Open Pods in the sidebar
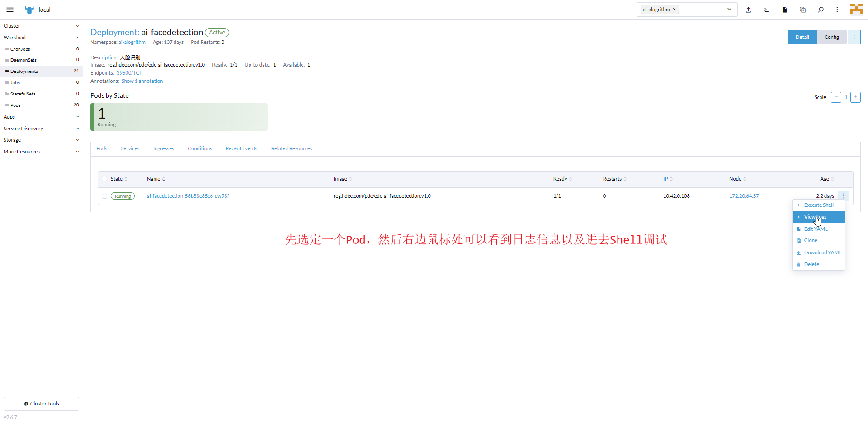This screenshot has width=868, height=424. coord(41,105)
